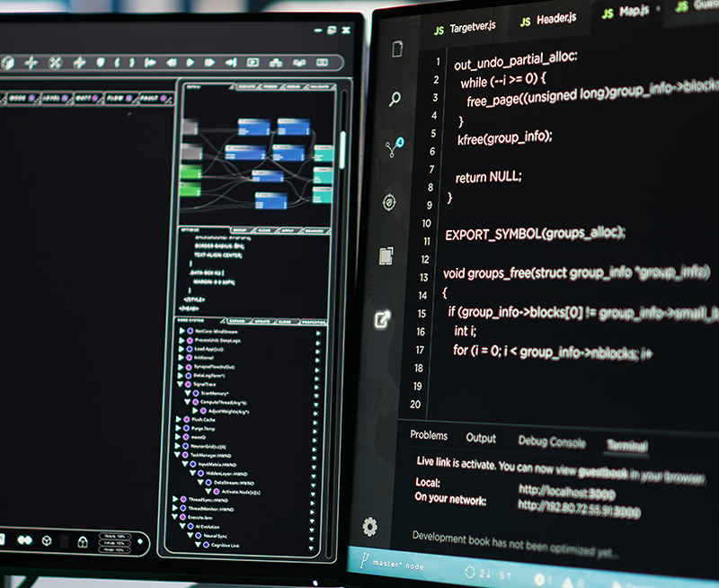Click the skip-to-end icon in the toolbar

tap(231, 62)
